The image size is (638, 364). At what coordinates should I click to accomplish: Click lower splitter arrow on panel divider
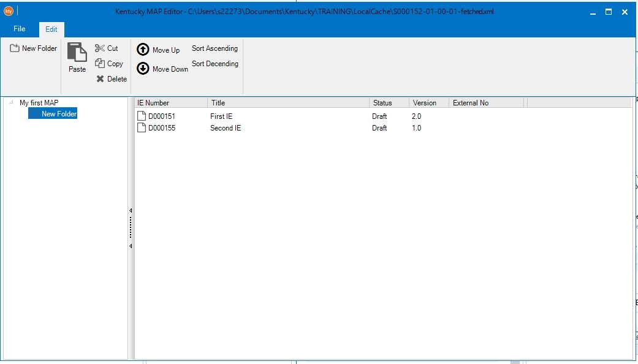pyautogui.click(x=131, y=246)
